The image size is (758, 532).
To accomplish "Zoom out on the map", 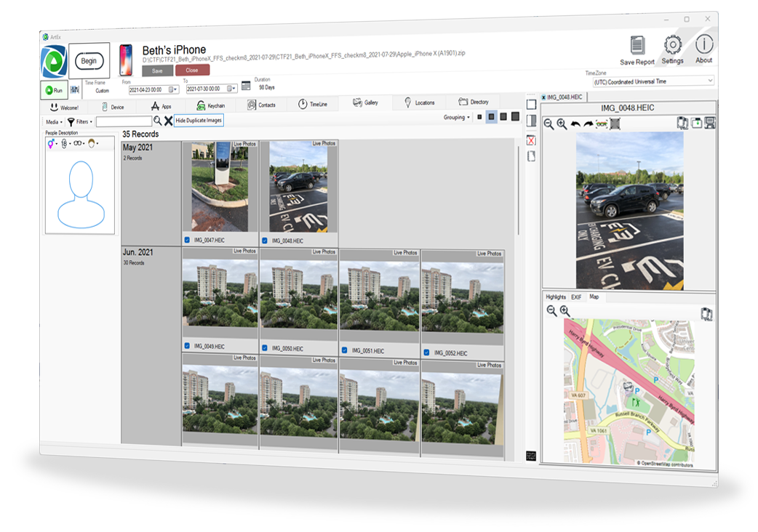I will pos(551,311).
